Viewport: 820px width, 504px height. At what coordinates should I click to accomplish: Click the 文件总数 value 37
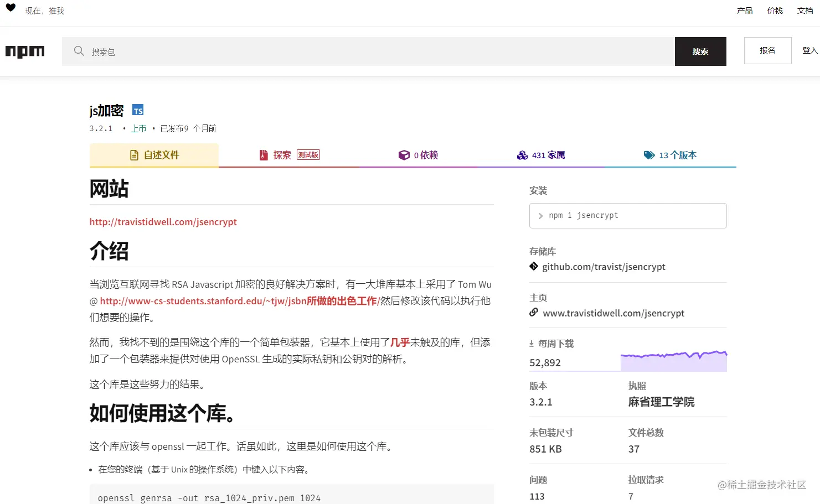(x=634, y=449)
